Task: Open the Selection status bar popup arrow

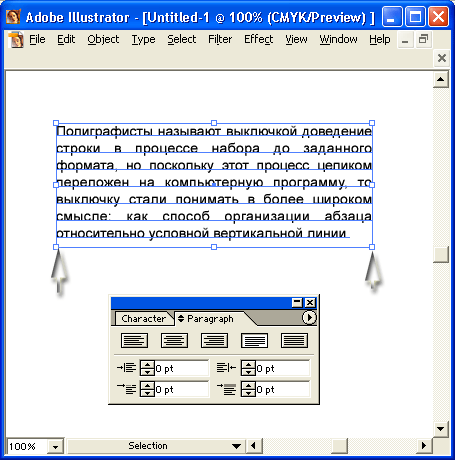Action: pos(236,446)
